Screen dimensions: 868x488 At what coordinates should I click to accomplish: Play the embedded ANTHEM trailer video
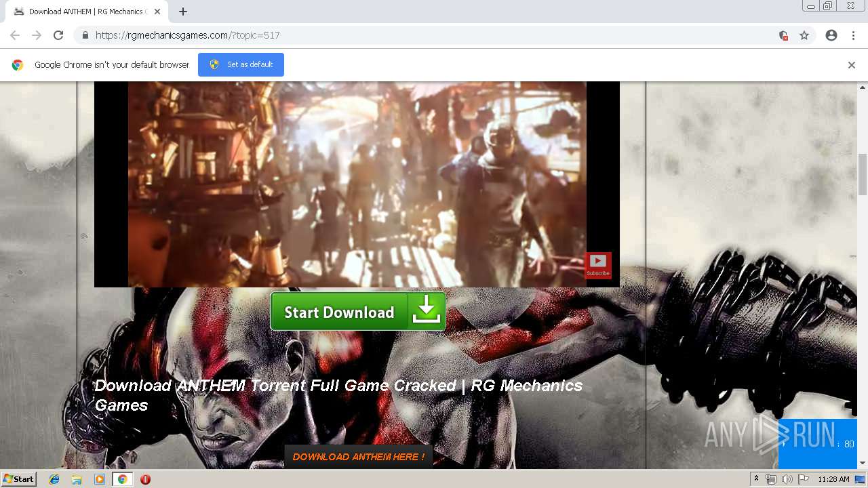(357, 184)
